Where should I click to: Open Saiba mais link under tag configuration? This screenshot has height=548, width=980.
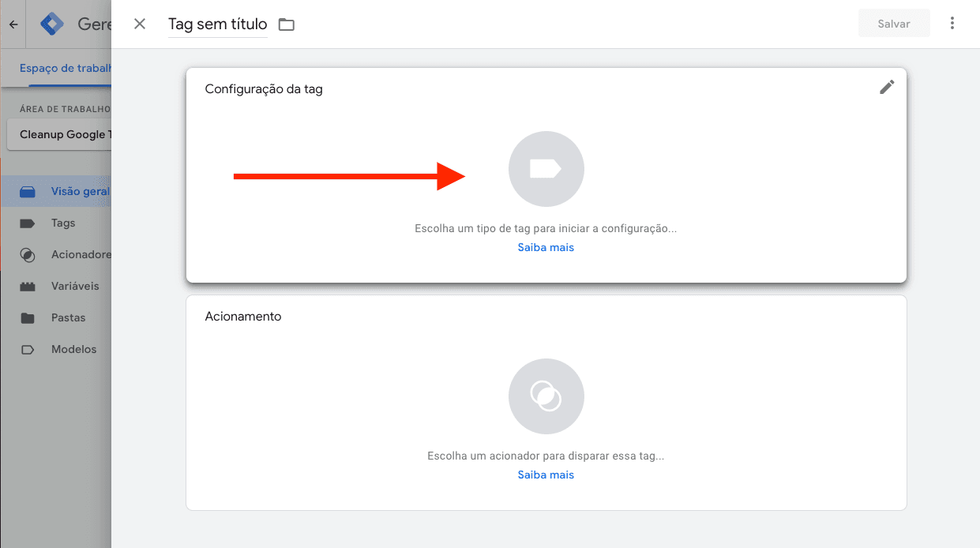[546, 248]
